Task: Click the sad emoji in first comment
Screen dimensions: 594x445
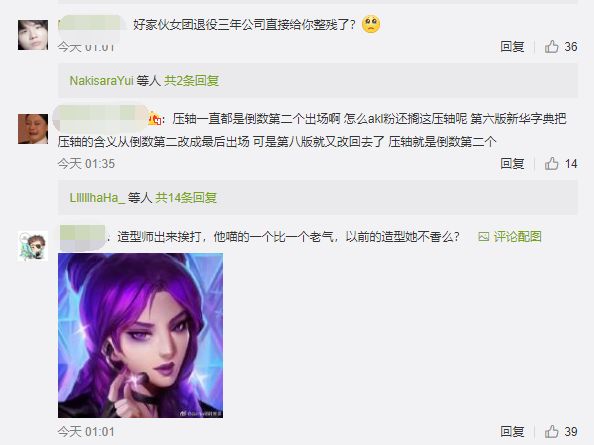Action: [x=371, y=24]
